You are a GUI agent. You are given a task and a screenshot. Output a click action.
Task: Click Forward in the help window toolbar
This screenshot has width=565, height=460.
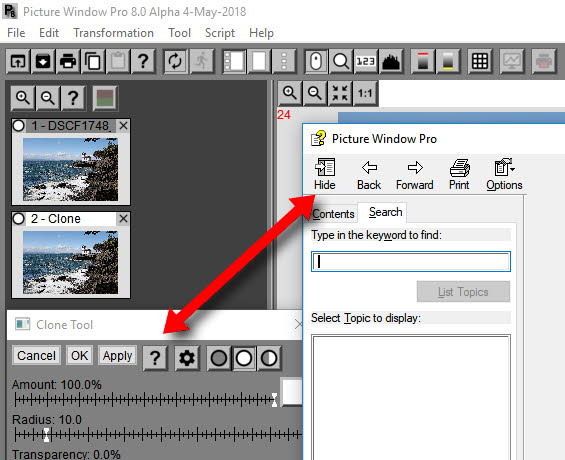pos(415,174)
